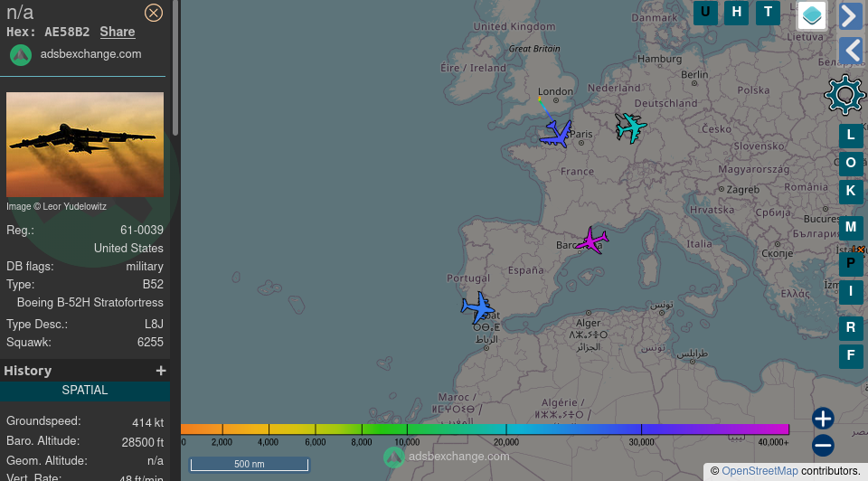Click the History section header
The image size is (868, 481).
85,371
